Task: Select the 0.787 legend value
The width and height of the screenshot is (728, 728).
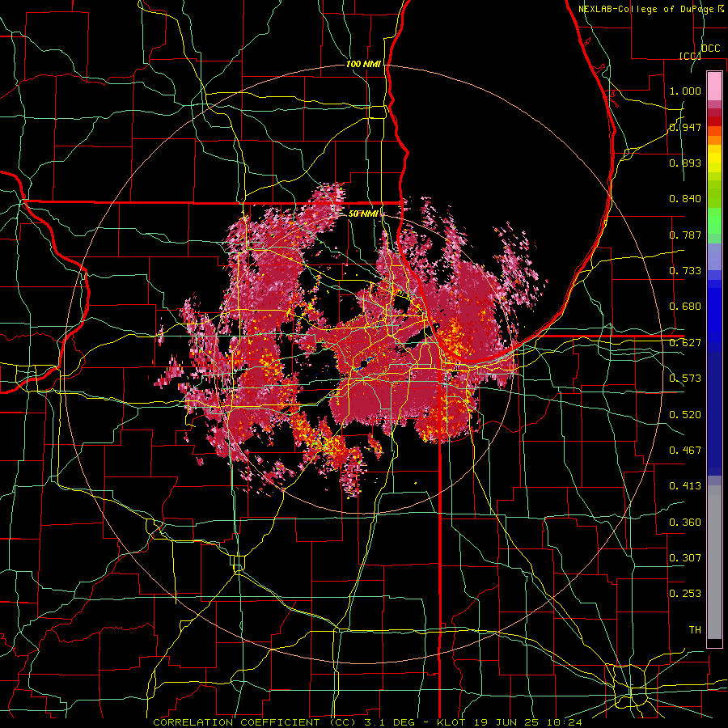Action: coord(685,235)
